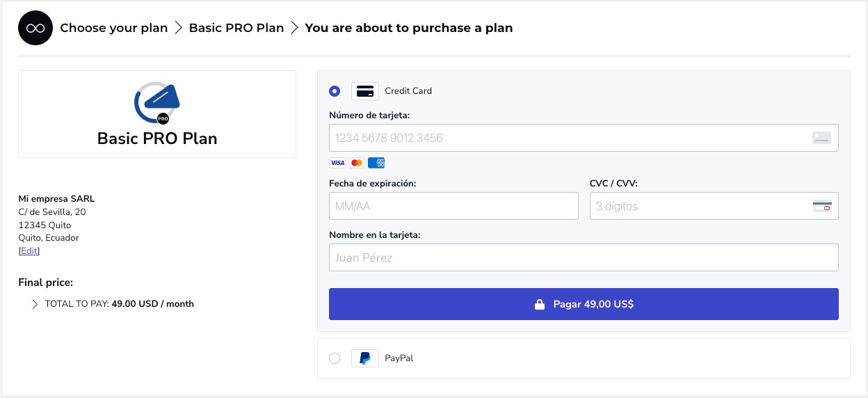Viewport: 868px width, 398px height.
Task: Open the Basic PRO Plan breadcrumb
Action: (236, 29)
